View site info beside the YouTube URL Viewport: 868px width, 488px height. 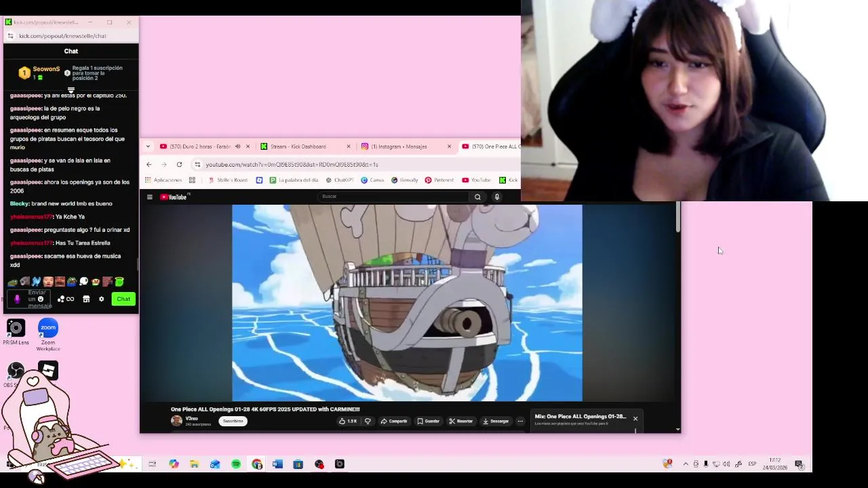point(197,164)
